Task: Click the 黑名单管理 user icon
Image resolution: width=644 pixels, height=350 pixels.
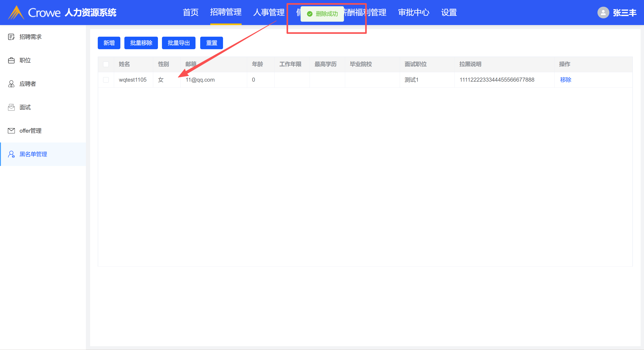Action: (11, 154)
